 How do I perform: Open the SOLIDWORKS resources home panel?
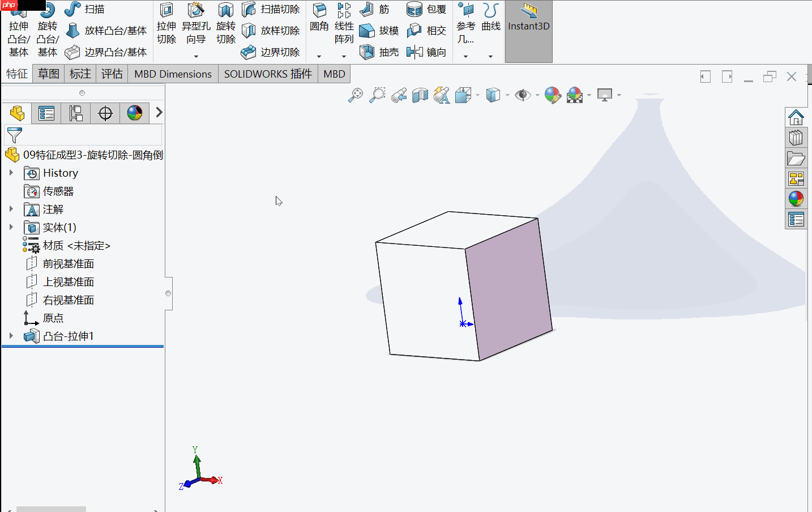point(796,117)
